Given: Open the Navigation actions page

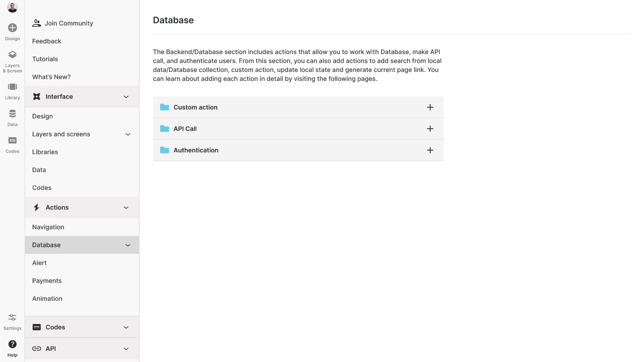Looking at the screenshot, I should (48, 227).
